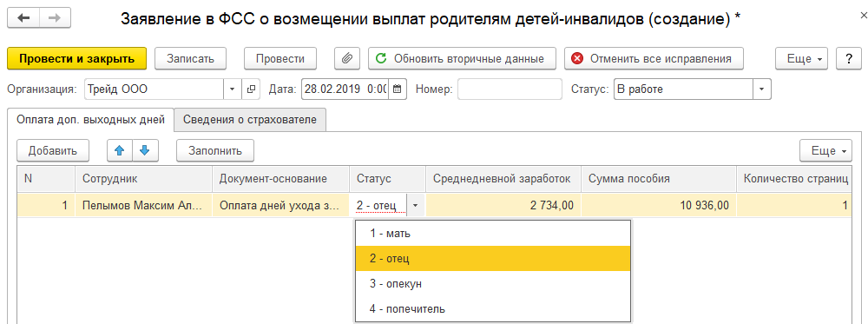Expand the document Статус dropdown
The image size is (868, 324).
coord(762,89)
